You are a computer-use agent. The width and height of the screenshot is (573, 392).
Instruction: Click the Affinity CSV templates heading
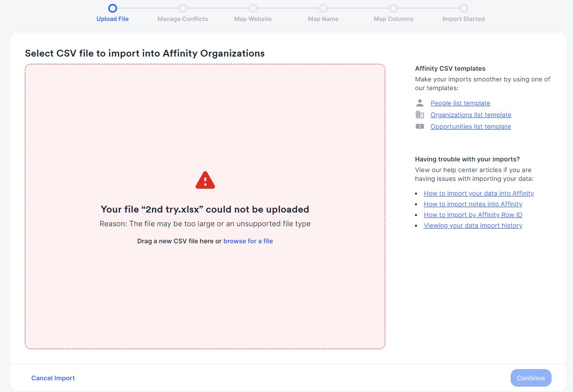click(450, 68)
